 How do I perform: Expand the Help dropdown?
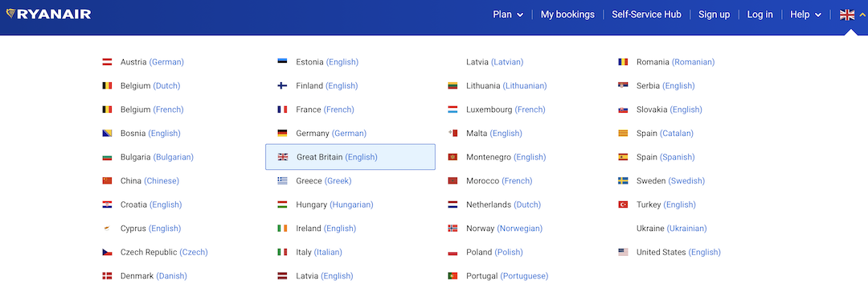coord(805,14)
